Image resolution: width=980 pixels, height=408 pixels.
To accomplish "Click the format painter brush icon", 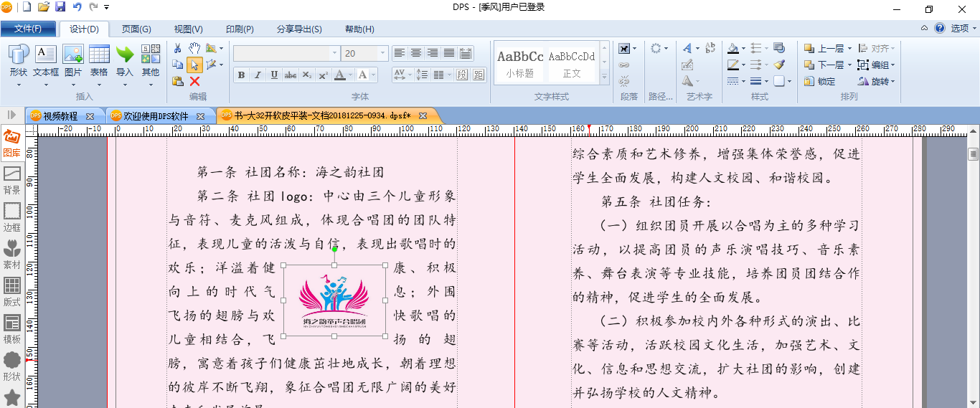I will point(779,65).
